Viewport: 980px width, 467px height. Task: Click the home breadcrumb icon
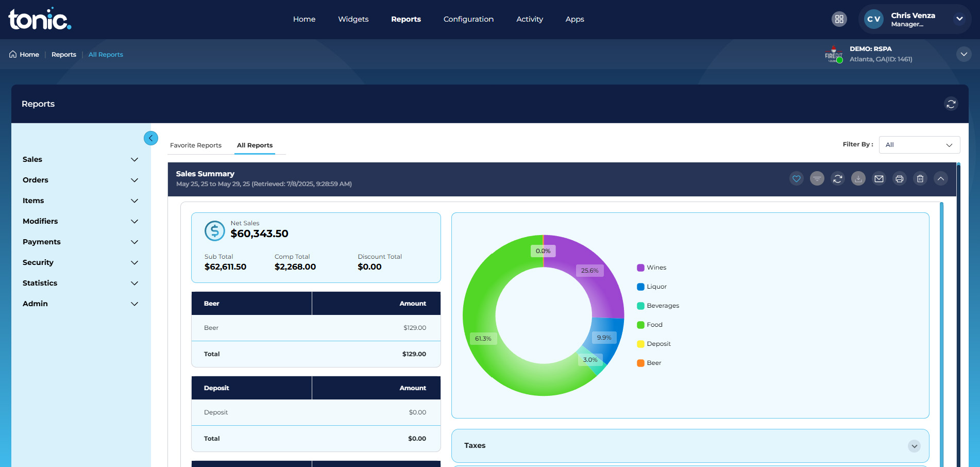(x=13, y=54)
